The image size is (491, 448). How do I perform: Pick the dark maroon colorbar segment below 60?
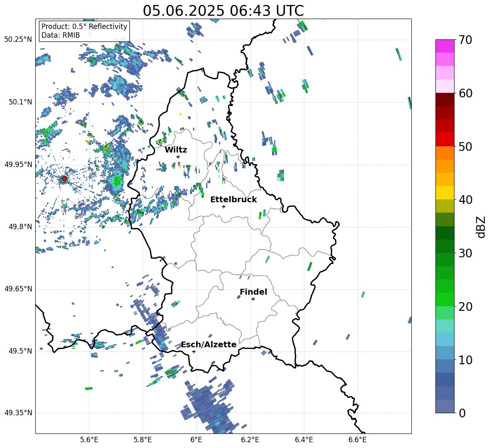pos(445,99)
